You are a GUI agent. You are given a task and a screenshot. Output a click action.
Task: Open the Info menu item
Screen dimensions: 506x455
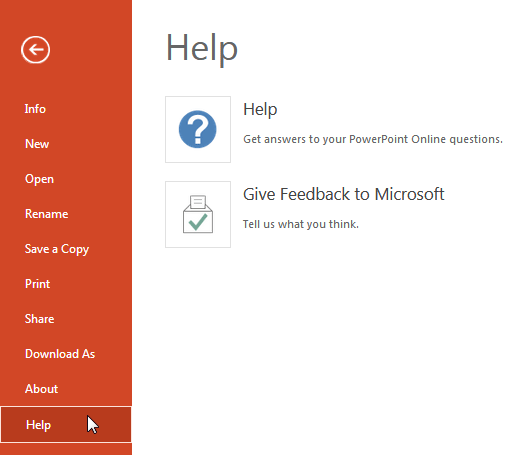pyautogui.click(x=35, y=109)
